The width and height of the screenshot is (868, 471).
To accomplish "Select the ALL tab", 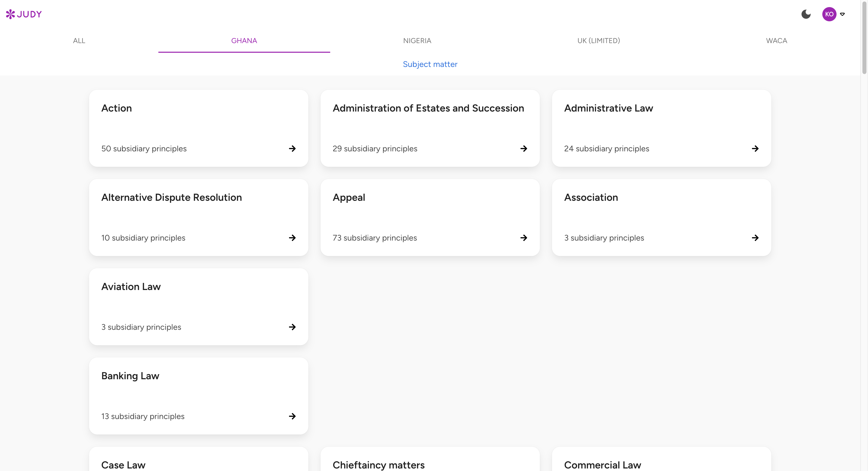I will coord(79,40).
